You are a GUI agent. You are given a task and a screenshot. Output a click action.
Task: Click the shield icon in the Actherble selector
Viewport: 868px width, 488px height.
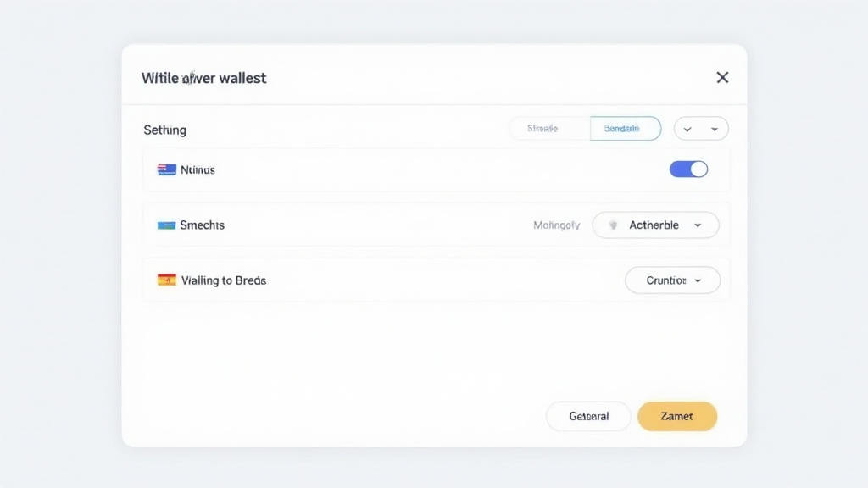613,225
